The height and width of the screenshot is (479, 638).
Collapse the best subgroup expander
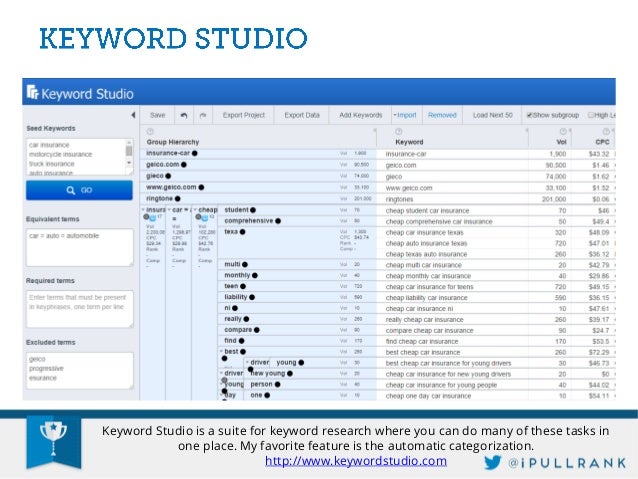pyautogui.click(x=221, y=351)
